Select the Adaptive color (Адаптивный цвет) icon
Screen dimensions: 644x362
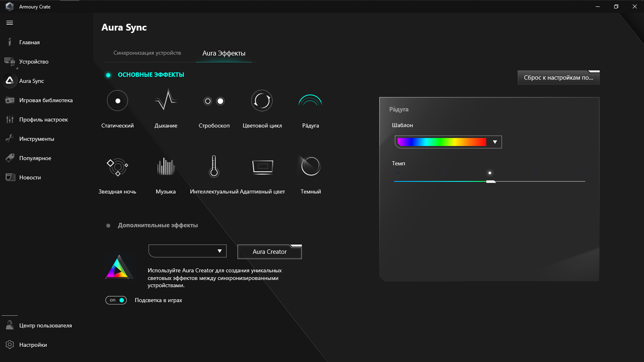click(x=262, y=166)
